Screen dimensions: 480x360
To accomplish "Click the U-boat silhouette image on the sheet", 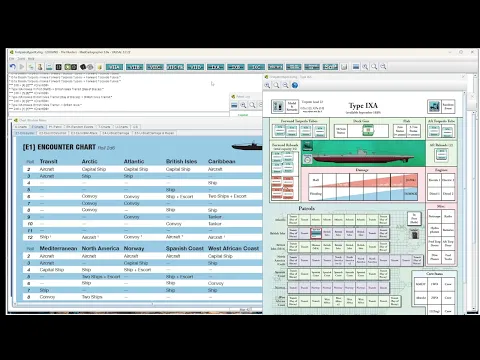I will coord(364,156).
